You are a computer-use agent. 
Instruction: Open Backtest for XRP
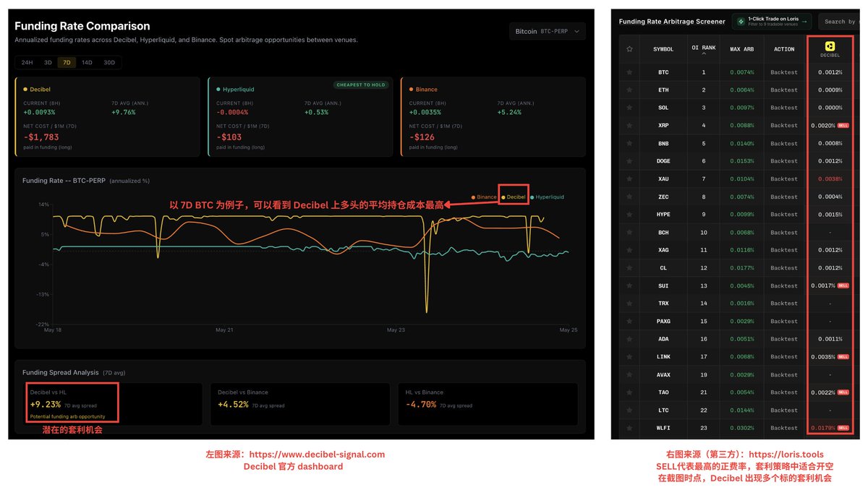pyautogui.click(x=784, y=126)
